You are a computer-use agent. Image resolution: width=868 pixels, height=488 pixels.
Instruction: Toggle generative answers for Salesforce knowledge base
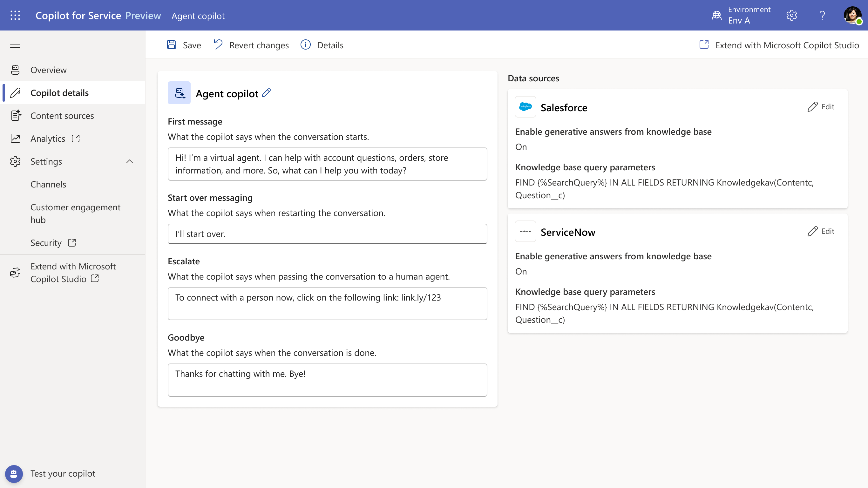coord(521,146)
